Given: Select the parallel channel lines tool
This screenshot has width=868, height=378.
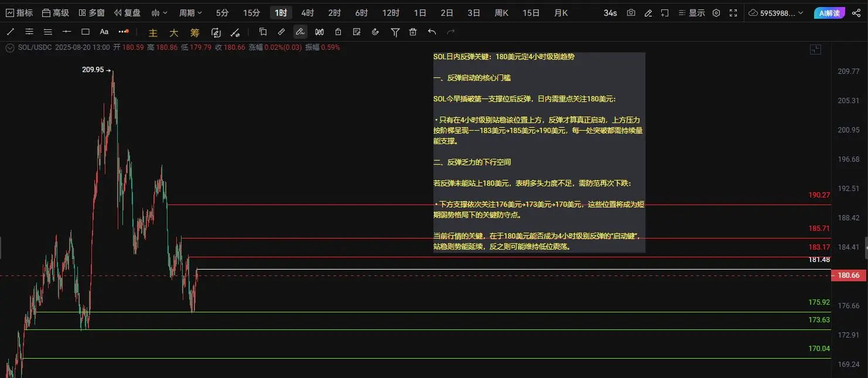Looking at the screenshot, I should (29, 32).
